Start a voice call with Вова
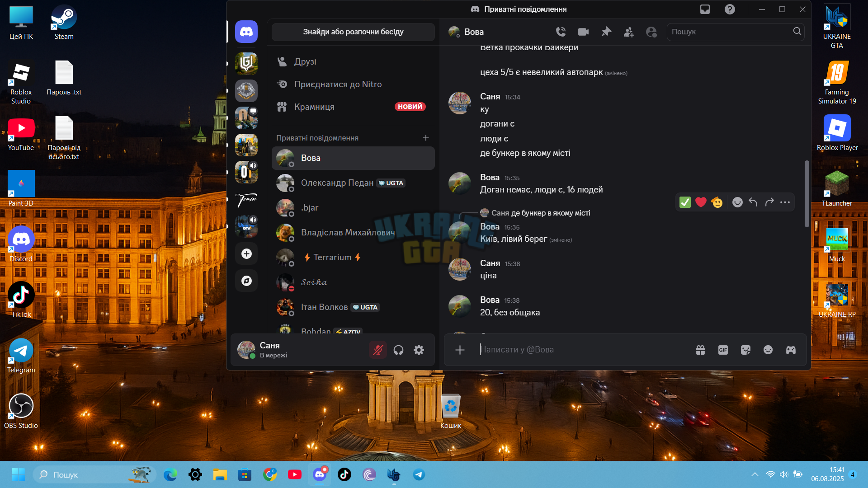The width and height of the screenshot is (868, 488). [561, 32]
